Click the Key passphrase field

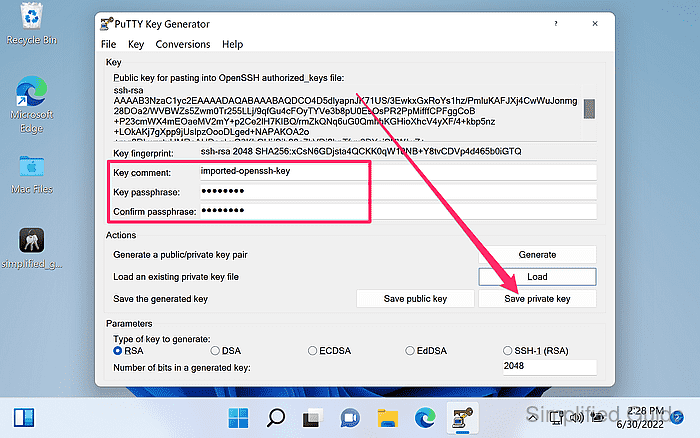(398, 192)
